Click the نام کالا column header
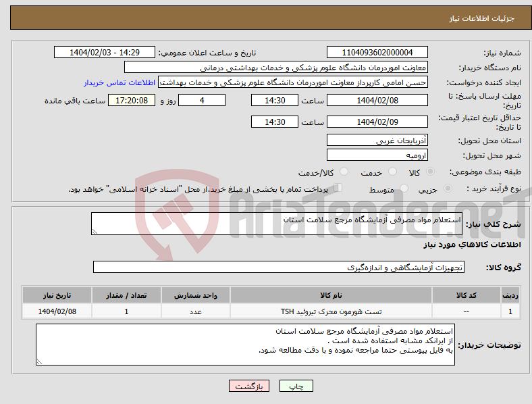The image size is (532, 404). [x=331, y=295]
